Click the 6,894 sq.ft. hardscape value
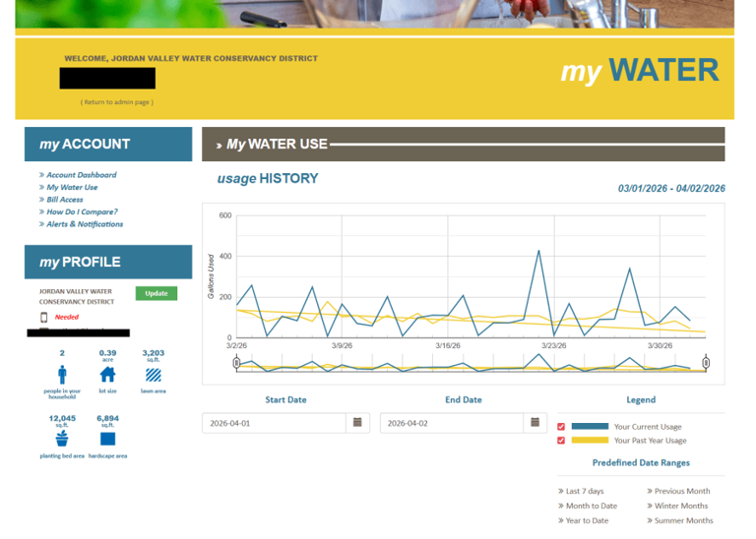756x539 pixels. coord(107,421)
